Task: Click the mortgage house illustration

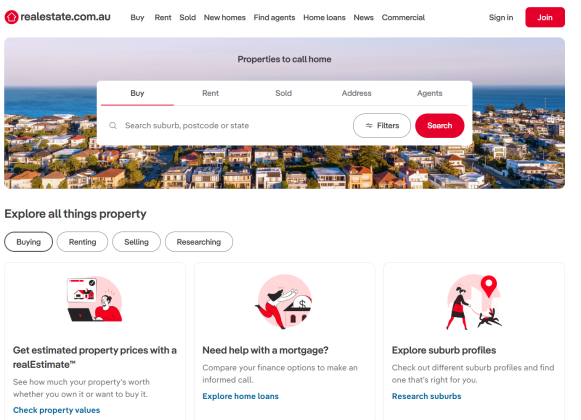Action: 284,302
